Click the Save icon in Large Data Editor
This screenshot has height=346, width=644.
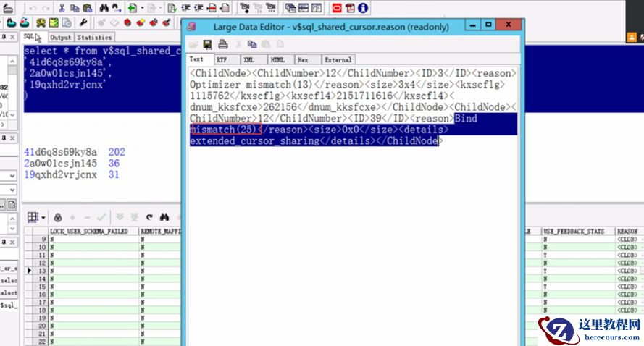[x=208, y=44]
